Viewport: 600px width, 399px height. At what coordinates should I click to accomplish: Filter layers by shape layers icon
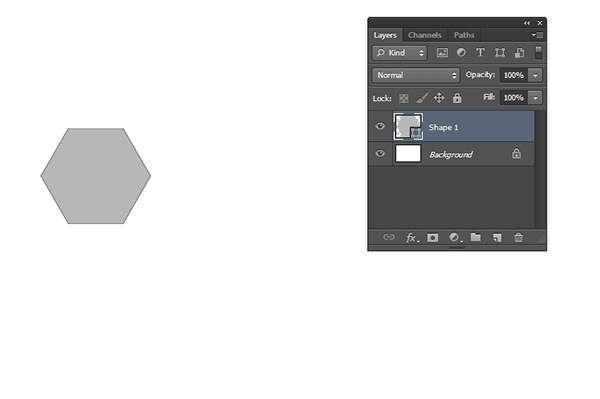(500, 53)
